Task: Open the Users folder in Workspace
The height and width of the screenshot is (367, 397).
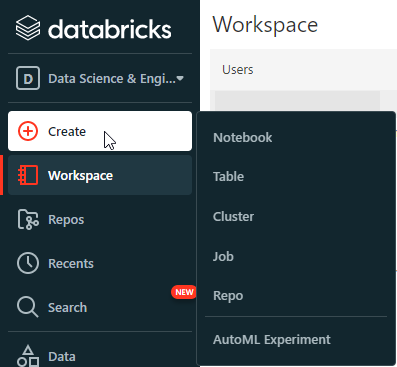Action: 238,69
